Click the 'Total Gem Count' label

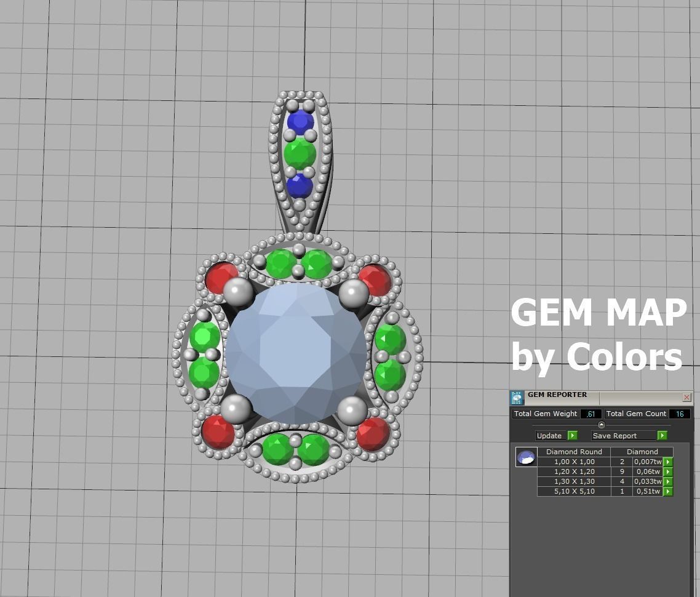click(636, 414)
